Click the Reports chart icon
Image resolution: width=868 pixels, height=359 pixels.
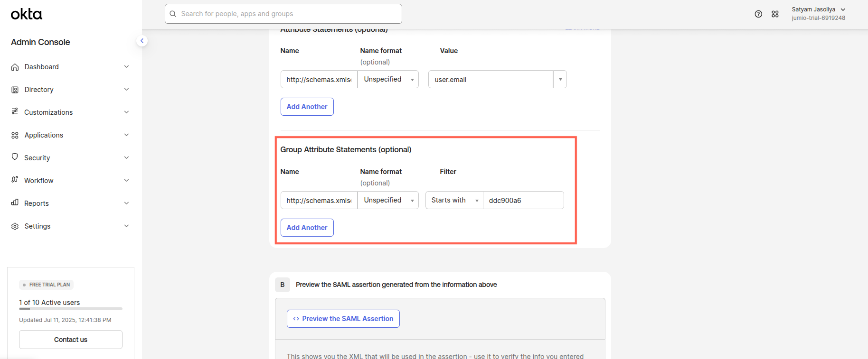(15, 203)
